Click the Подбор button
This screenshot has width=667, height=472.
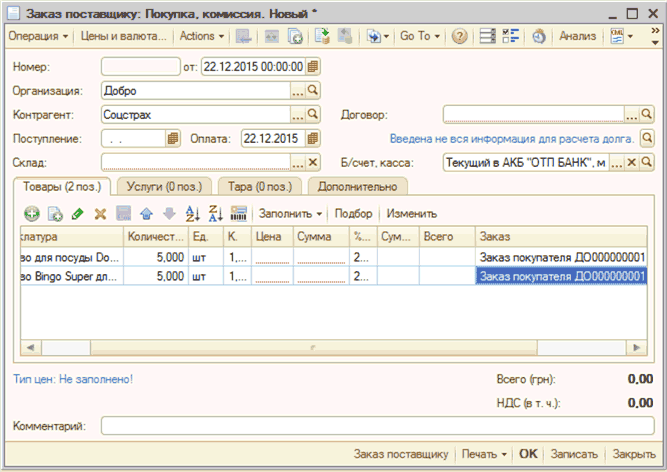pyautogui.click(x=353, y=213)
